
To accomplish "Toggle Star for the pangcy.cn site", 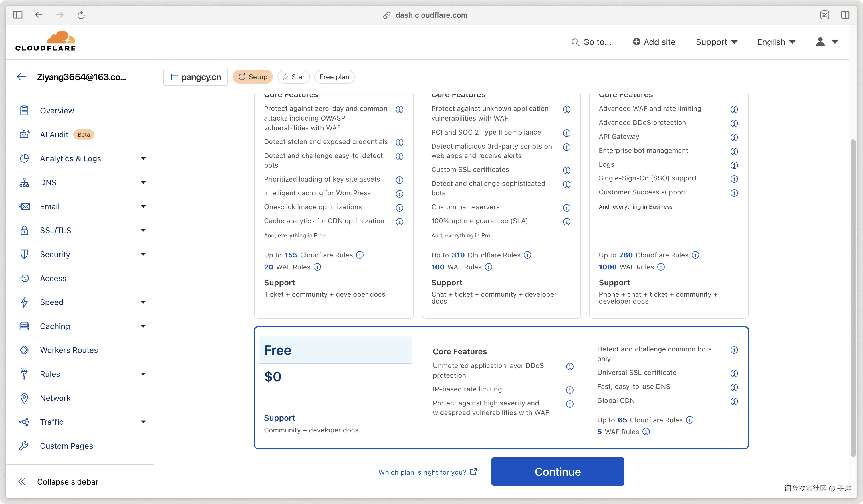I will point(293,77).
